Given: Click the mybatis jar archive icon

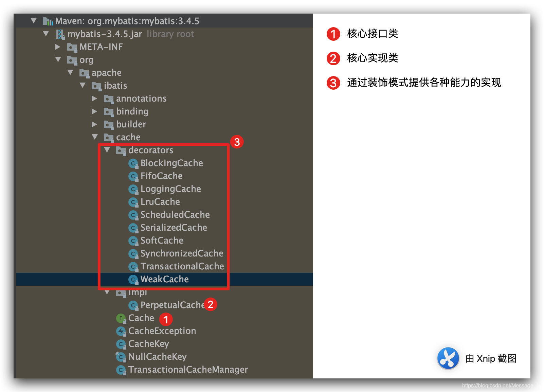Looking at the screenshot, I should pyautogui.click(x=60, y=34).
